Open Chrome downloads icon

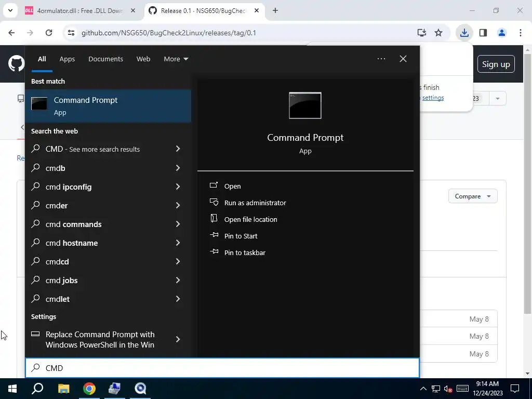tap(464, 33)
